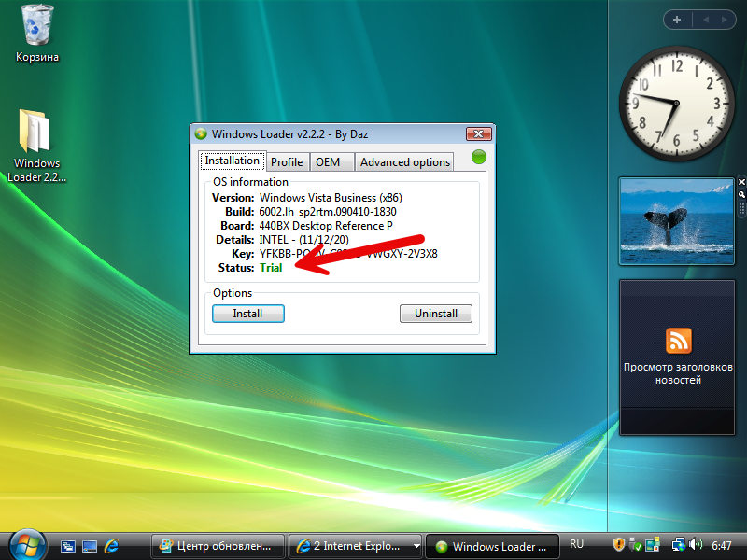Switch to the Profile tab
The width and height of the screenshot is (747, 560).
(x=287, y=162)
